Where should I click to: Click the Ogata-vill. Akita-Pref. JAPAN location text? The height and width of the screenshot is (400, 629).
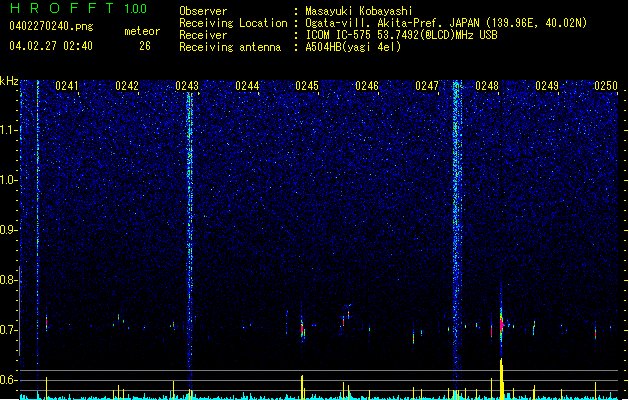click(x=446, y=23)
